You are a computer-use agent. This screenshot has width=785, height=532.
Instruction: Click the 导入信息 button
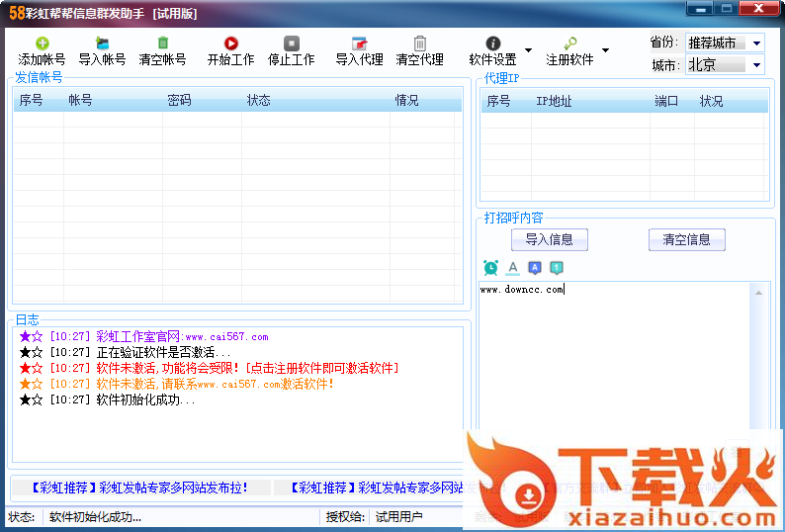click(x=549, y=239)
